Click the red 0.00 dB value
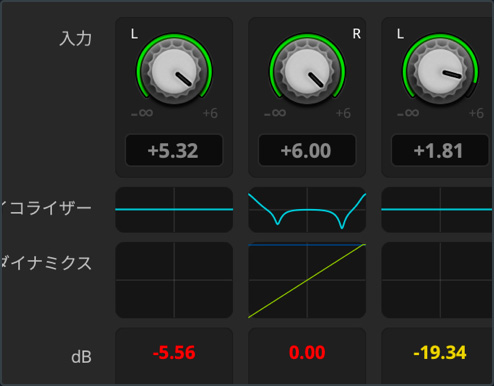This screenshot has width=494, height=386. pos(307,353)
